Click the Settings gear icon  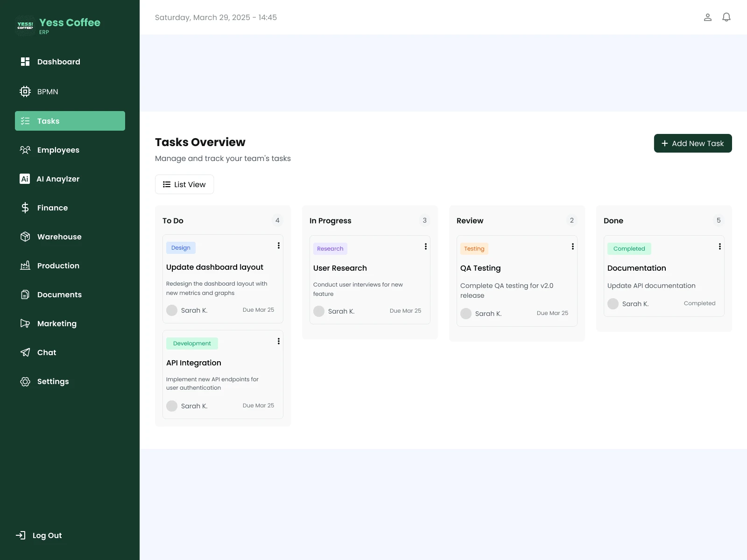tap(25, 381)
